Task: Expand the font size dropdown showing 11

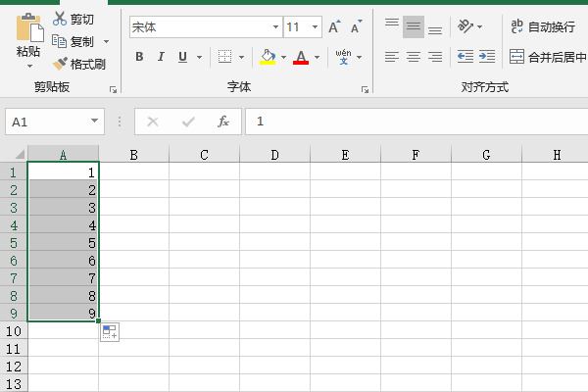Action: click(x=316, y=27)
